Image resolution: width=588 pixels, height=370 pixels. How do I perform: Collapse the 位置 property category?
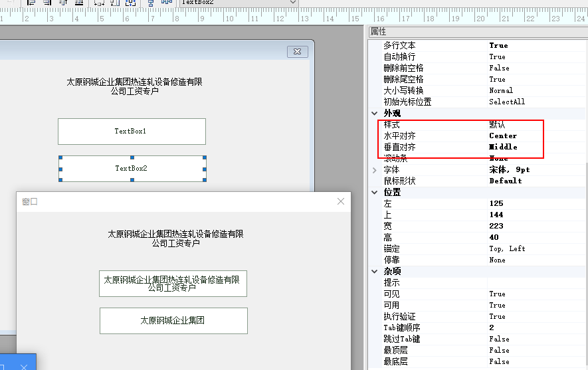pyautogui.click(x=374, y=193)
